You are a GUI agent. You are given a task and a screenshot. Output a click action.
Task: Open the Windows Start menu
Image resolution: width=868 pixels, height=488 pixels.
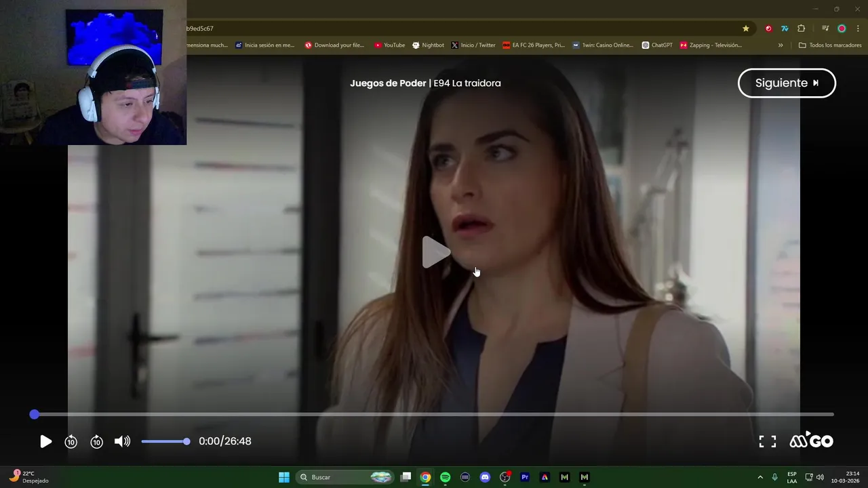point(284,477)
